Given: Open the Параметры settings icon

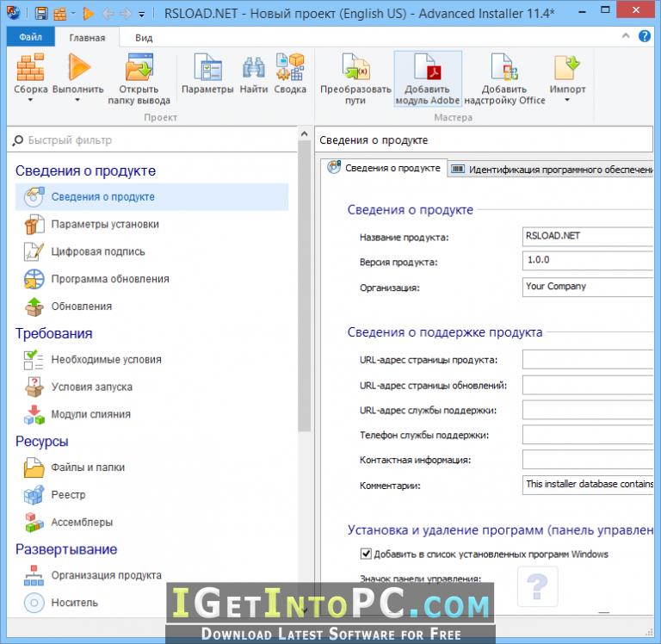Looking at the screenshot, I should tap(207, 67).
